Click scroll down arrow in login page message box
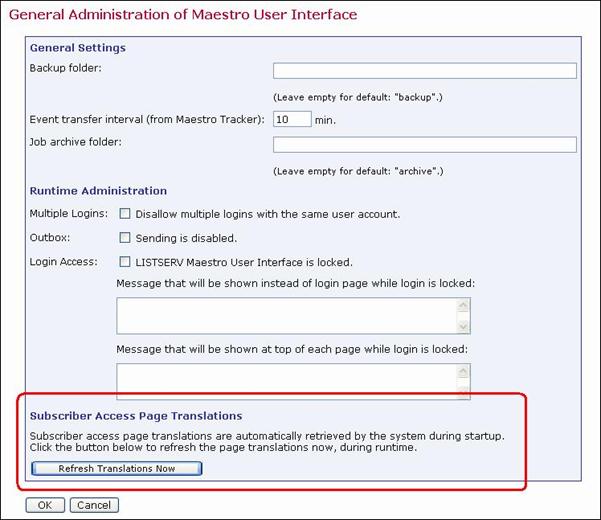Image resolution: width=601 pixels, height=520 pixels. point(463,326)
